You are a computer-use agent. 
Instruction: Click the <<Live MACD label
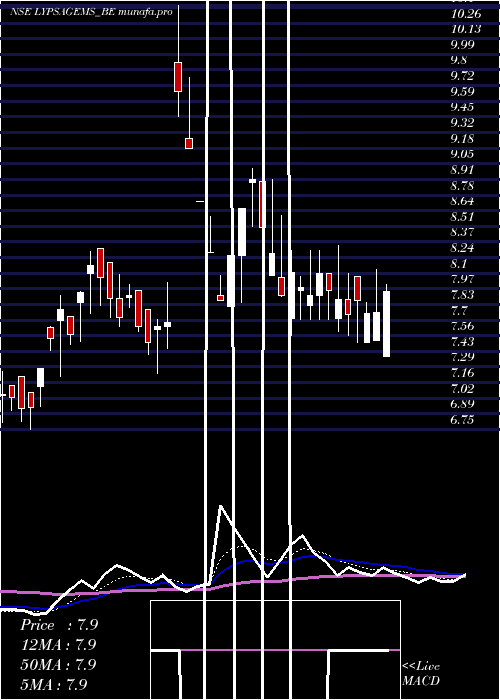421,673
